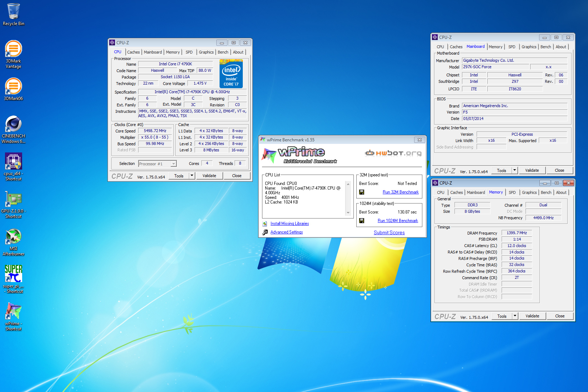Expand Tools arrow in Memory window
Screen dimensions: 588x392
click(x=515, y=316)
